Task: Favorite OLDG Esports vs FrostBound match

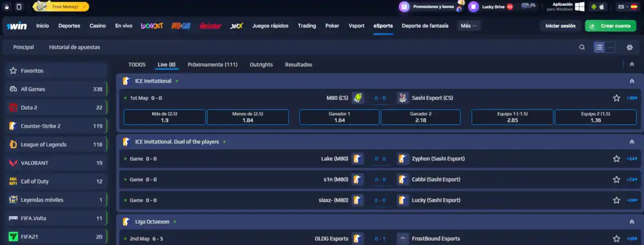Action: point(617,239)
